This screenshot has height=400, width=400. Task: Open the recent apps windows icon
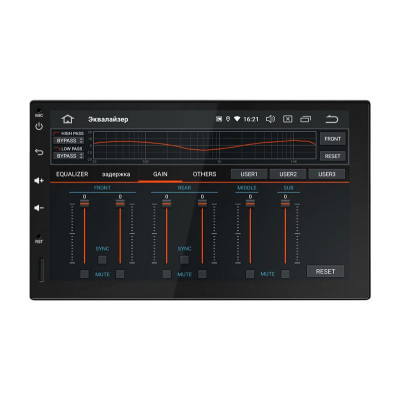306,119
